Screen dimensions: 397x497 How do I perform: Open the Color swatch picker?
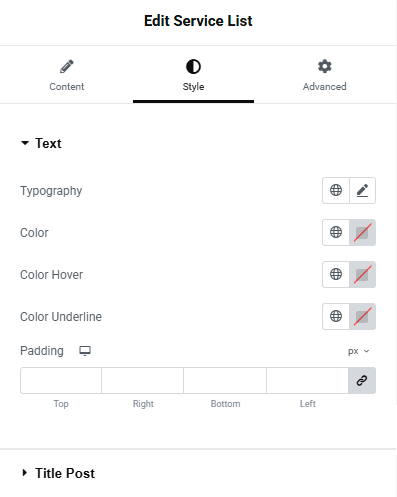pos(362,232)
